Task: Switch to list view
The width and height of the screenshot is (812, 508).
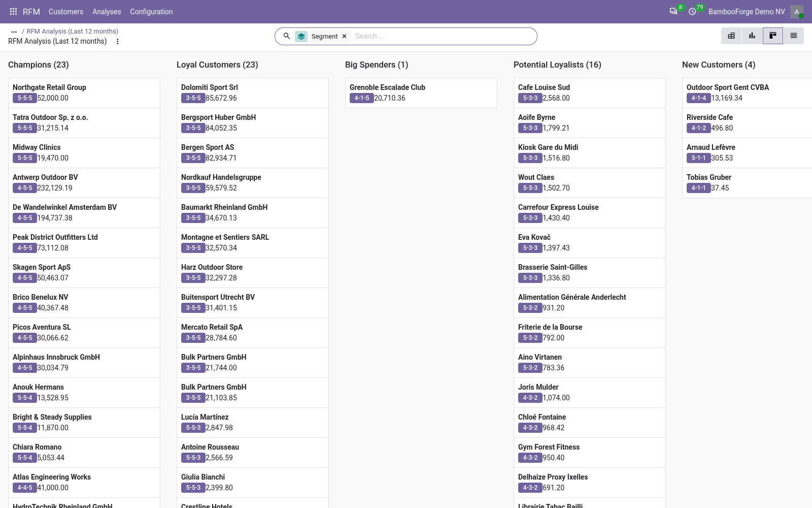Action: click(794, 36)
